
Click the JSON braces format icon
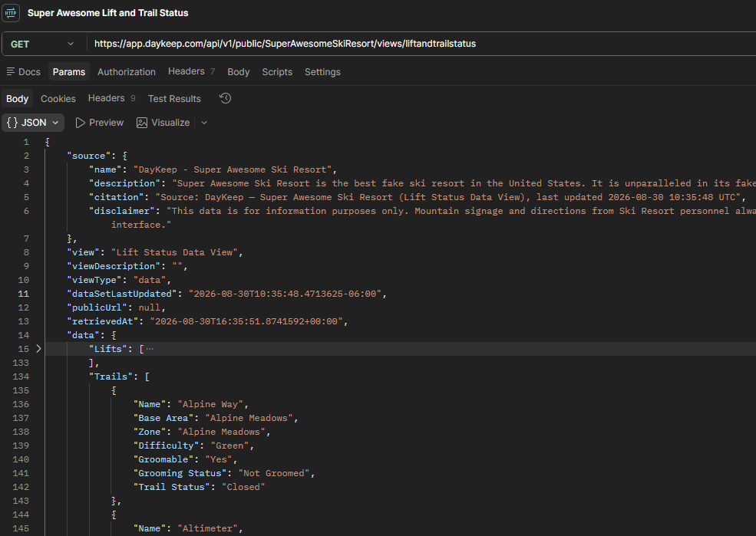[x=12, y=123]
